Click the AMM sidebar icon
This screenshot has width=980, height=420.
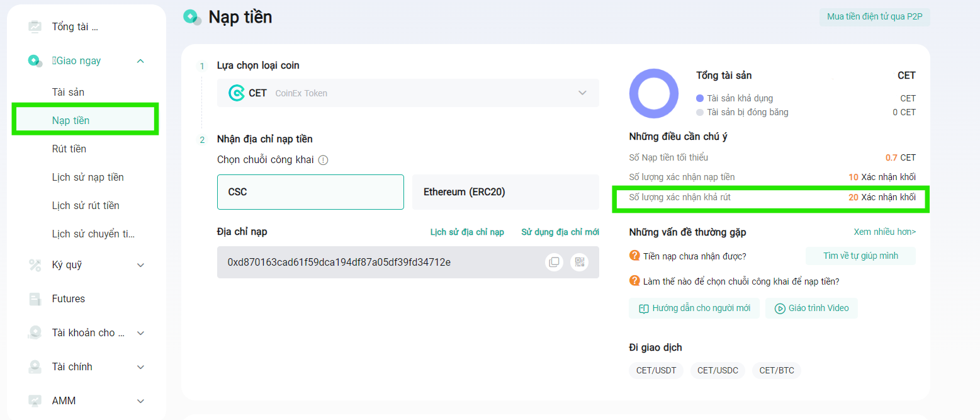tap(35, 401)
